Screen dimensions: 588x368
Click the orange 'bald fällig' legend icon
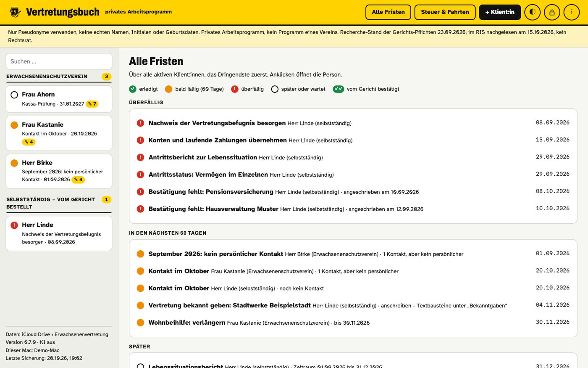click(x=169, y=89)
